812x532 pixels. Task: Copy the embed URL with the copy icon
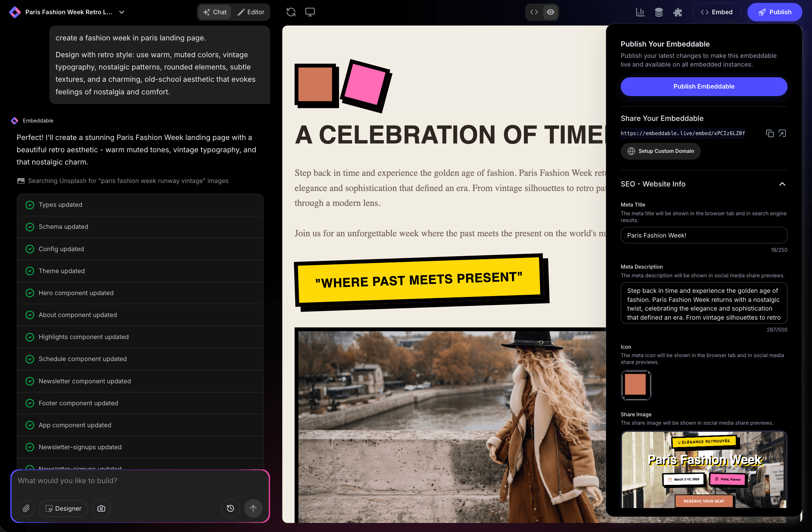[x=770, y=133]
